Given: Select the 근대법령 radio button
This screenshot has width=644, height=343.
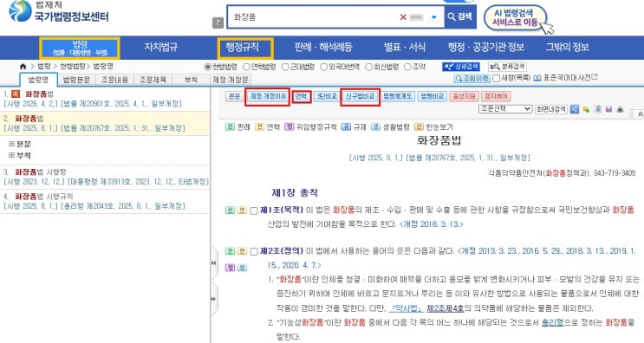Looking at the screenshot, I should point(285,67).
